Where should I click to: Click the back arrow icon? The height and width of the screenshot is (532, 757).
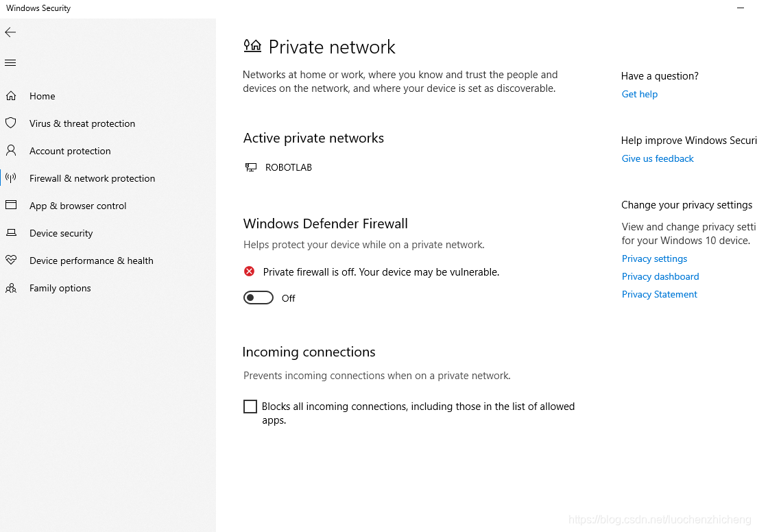point(10,32)
